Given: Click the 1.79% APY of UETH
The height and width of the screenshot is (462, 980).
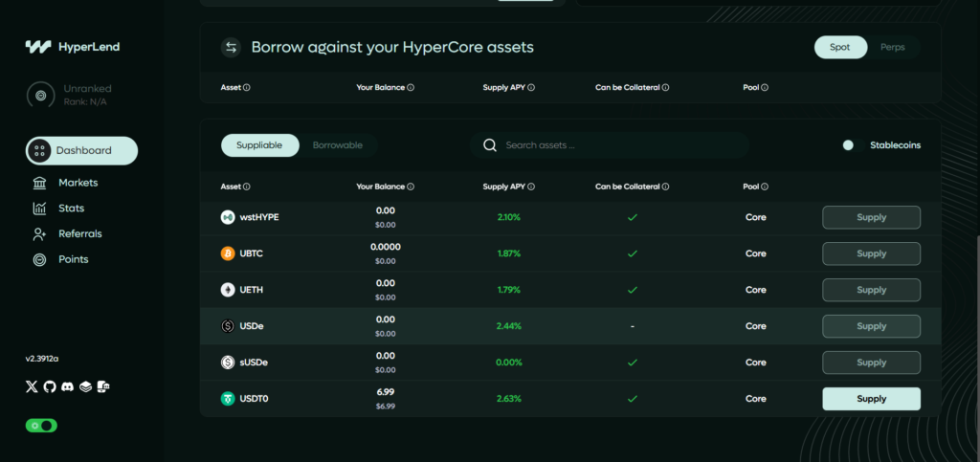Looking at the screenshot, I should coord(509,291).
